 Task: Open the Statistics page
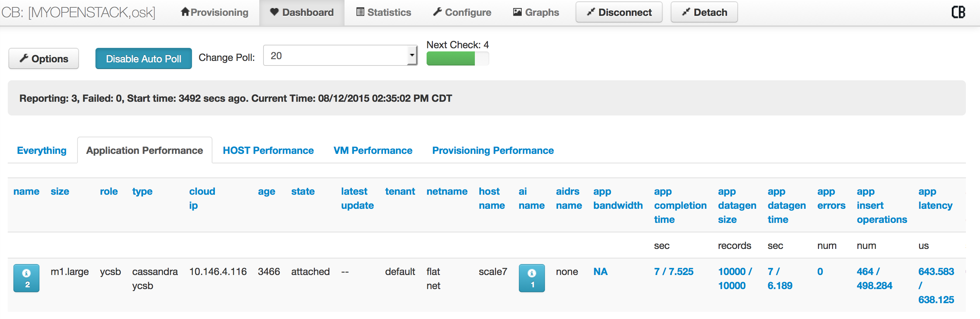(384, 13)
